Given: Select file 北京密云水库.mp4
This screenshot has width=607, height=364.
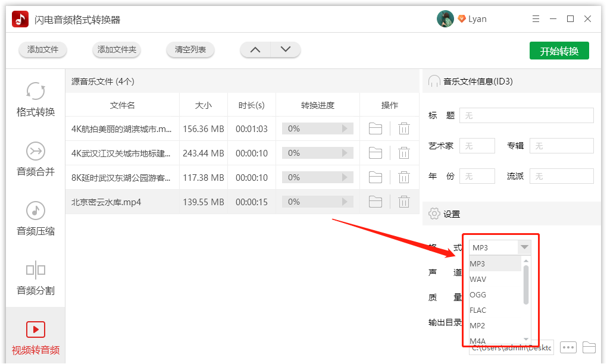Looking at the screenshot, I should pos(106,202).
